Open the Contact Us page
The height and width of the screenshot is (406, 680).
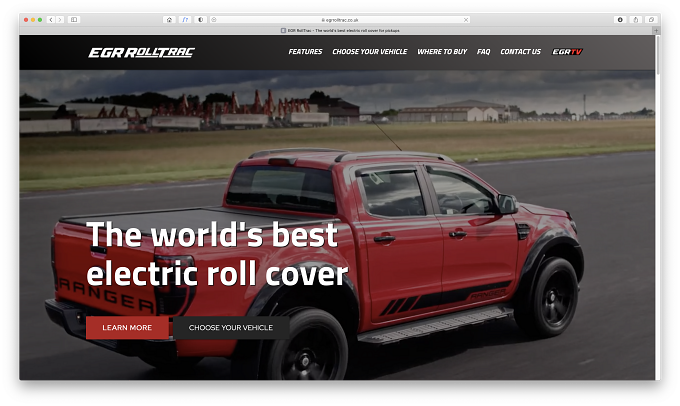coord(520,52)
